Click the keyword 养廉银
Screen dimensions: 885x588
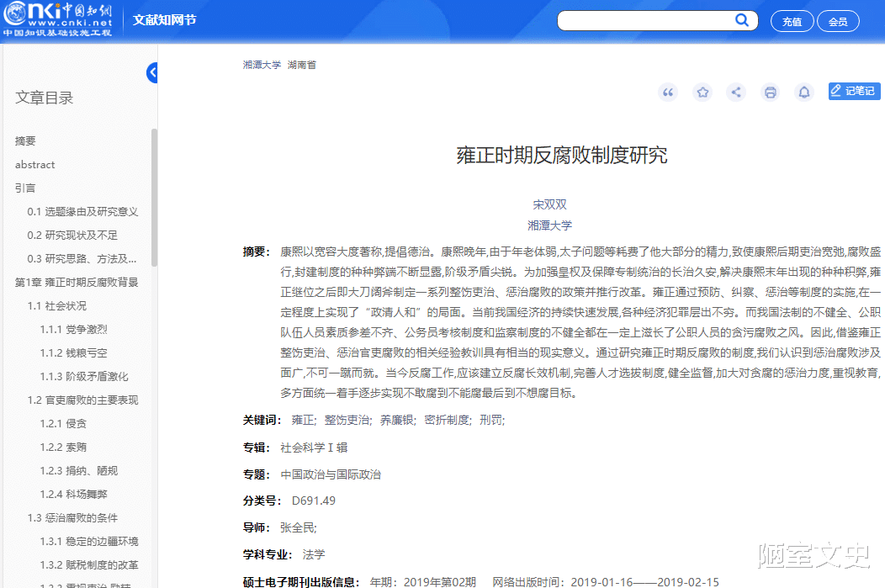397,421
